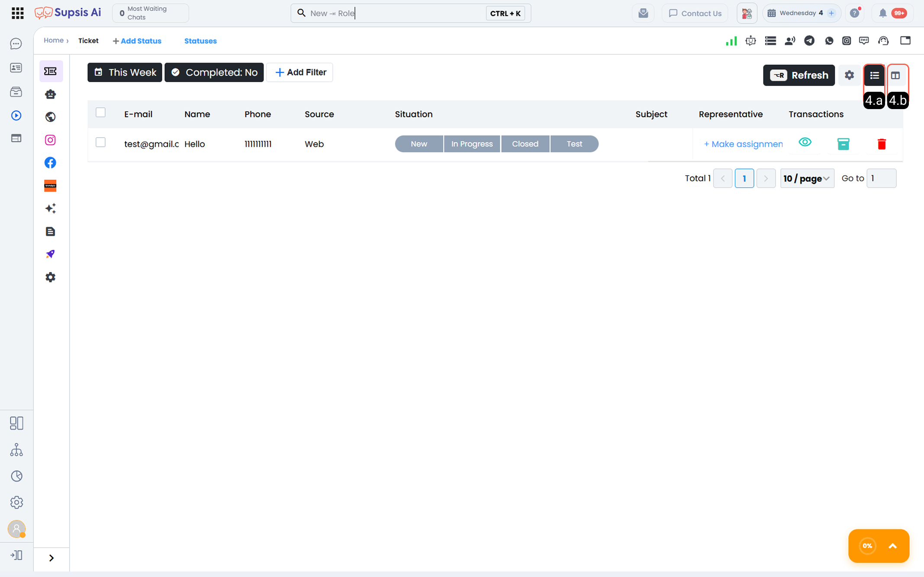The image size is (924, 577).
Task: Toggle the Completed: No filter
Action: coord(214,72)
